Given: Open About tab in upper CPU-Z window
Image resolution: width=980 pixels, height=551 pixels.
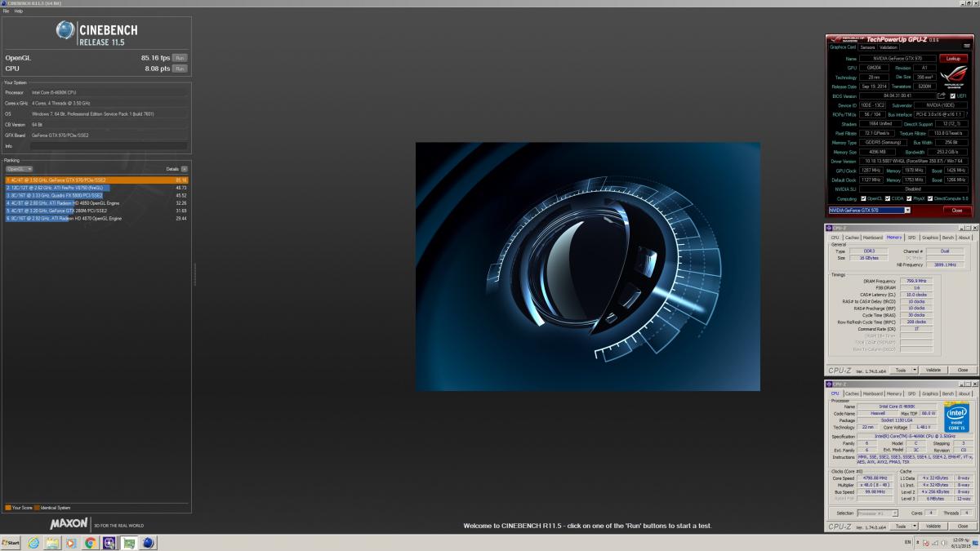Looking at the screenshot, I should click(x=964, y=238).
